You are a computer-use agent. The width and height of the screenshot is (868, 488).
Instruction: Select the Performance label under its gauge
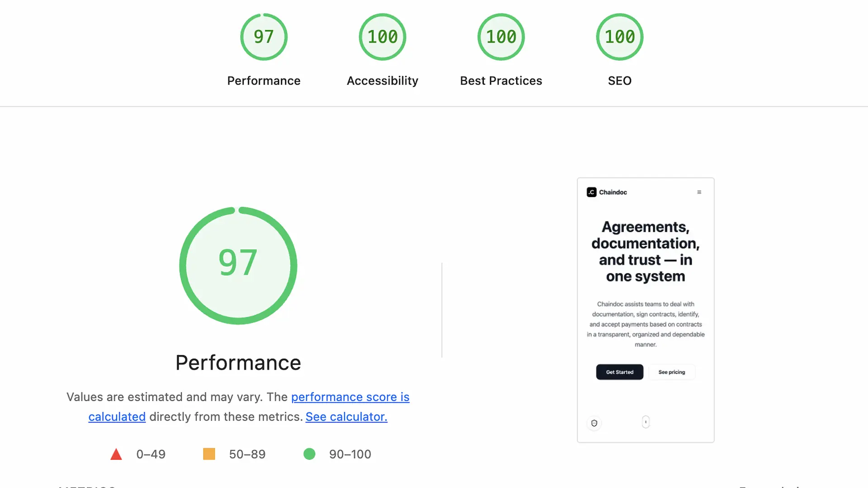tap(264, 80)
